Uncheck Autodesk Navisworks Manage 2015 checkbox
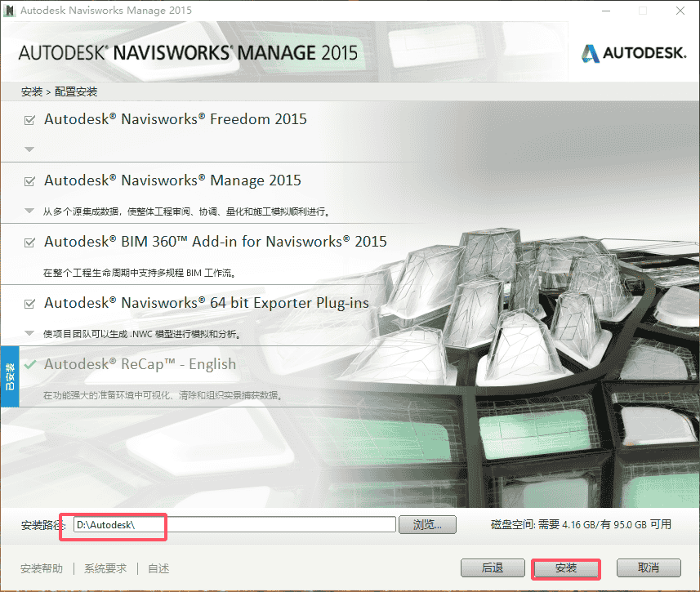This screenshot has width=700, height=592. coord(29,181)
